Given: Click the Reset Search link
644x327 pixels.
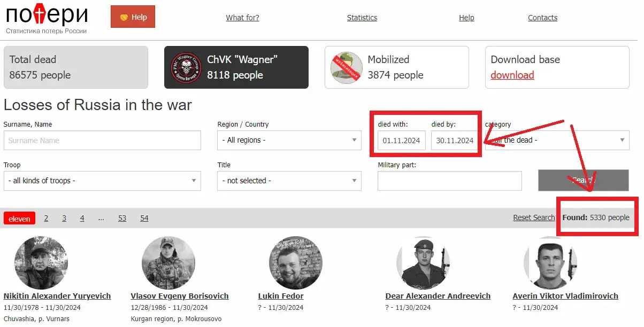Looking at the screenshot, I should point(534,217).
